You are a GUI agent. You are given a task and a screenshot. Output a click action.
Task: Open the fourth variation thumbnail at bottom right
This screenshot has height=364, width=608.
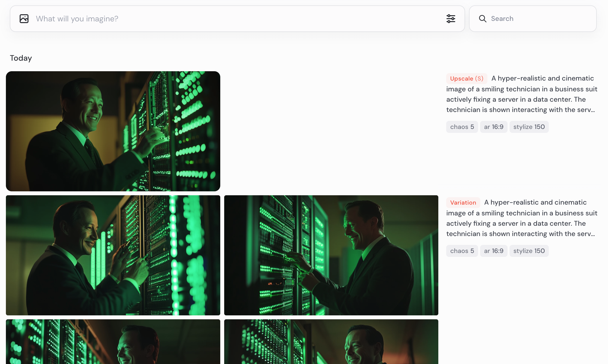pos(331,341)
